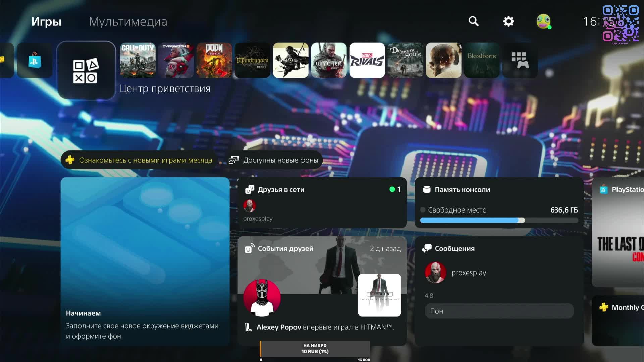Click the НА МИКРО donation goal bar

315,349
